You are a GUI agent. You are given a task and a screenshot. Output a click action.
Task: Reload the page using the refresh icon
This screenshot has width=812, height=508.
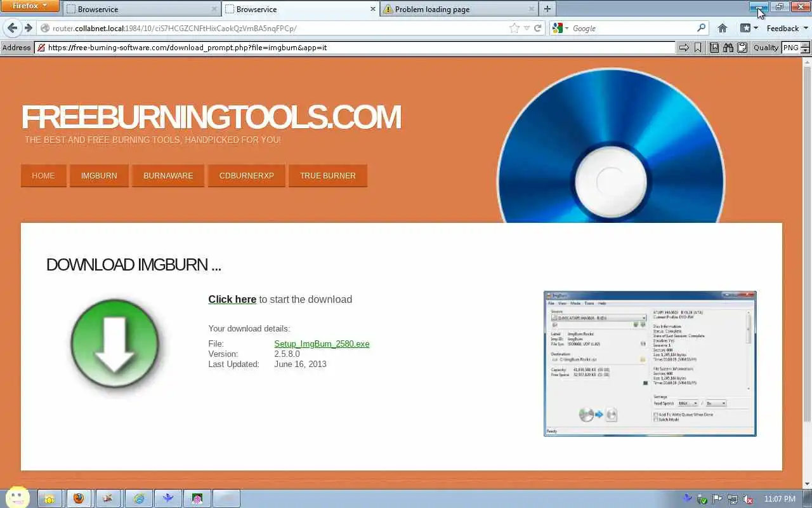point(537,28)
